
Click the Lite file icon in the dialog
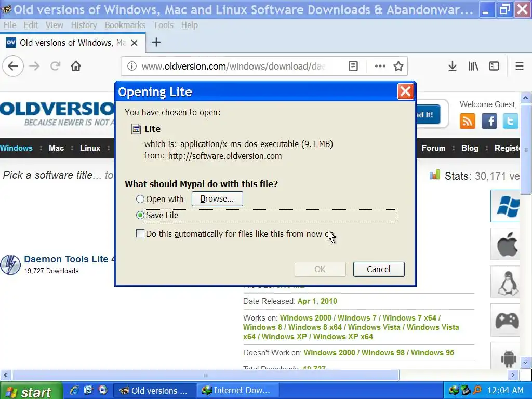[x=136, y=129]
